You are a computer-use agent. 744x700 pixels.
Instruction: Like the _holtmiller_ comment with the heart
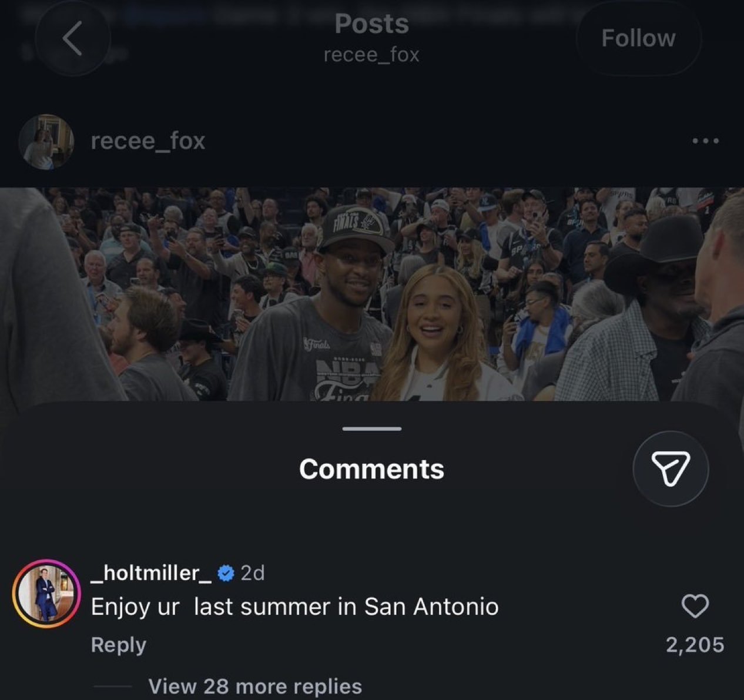(x=695, y=606)
